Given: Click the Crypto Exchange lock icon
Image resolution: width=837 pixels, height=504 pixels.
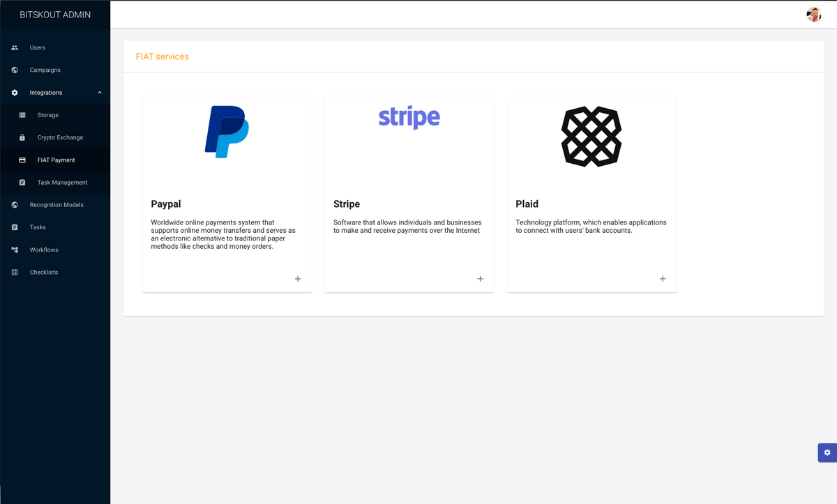Looking at the screenshot, I should pos(22,137).
